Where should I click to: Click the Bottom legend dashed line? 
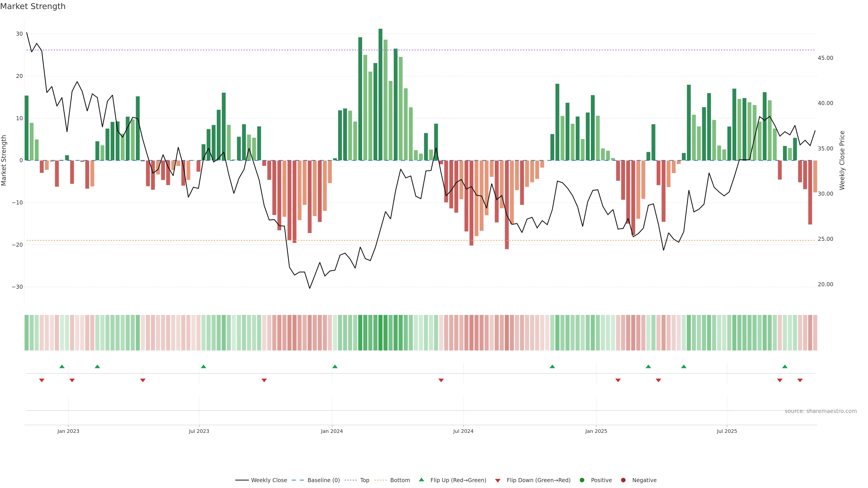(380, 480)
